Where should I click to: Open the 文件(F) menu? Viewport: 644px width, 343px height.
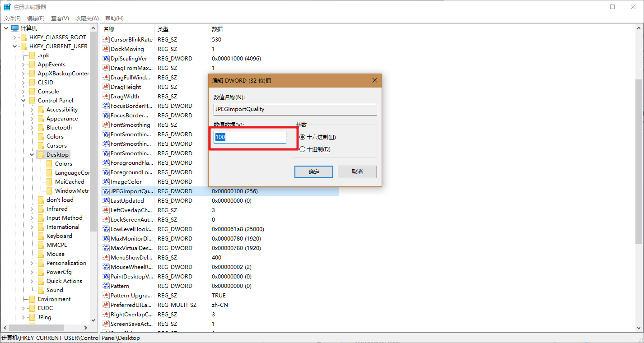point(12,19)
